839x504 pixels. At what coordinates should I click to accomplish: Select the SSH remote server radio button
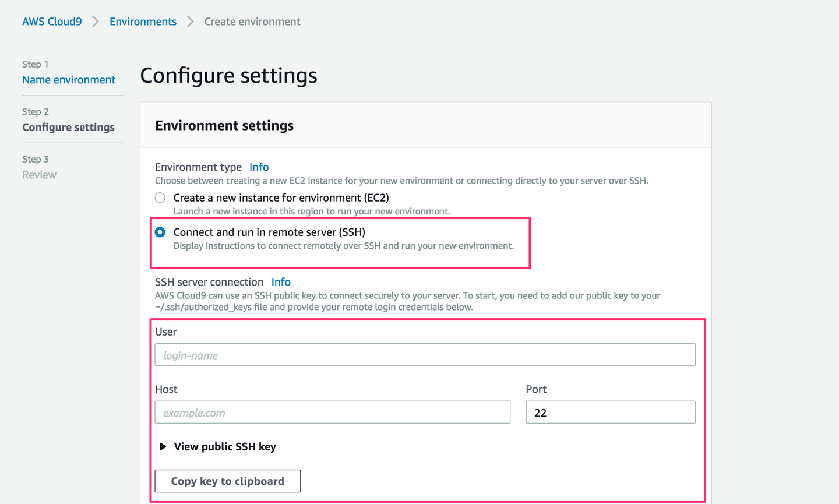pos(160,232)
